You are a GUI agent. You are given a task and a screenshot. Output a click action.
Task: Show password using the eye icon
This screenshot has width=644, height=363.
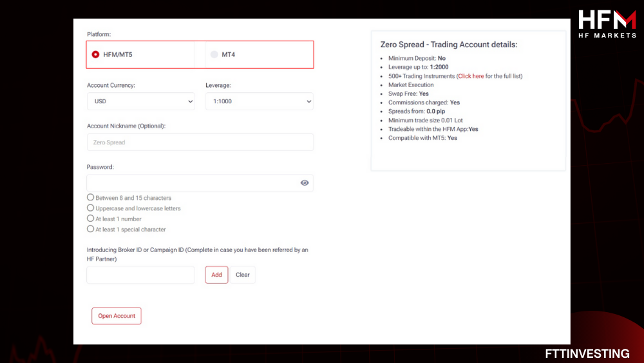[x=305, y=183]
